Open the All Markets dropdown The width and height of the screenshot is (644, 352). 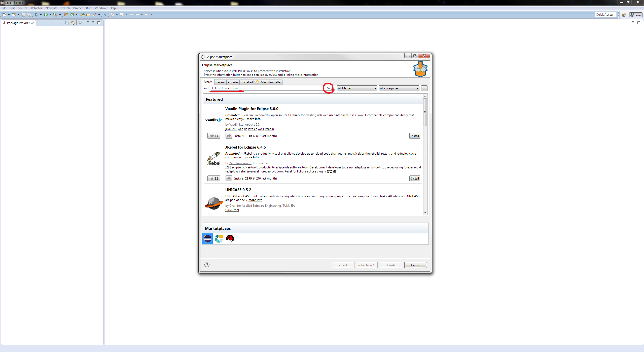(357, 88)
